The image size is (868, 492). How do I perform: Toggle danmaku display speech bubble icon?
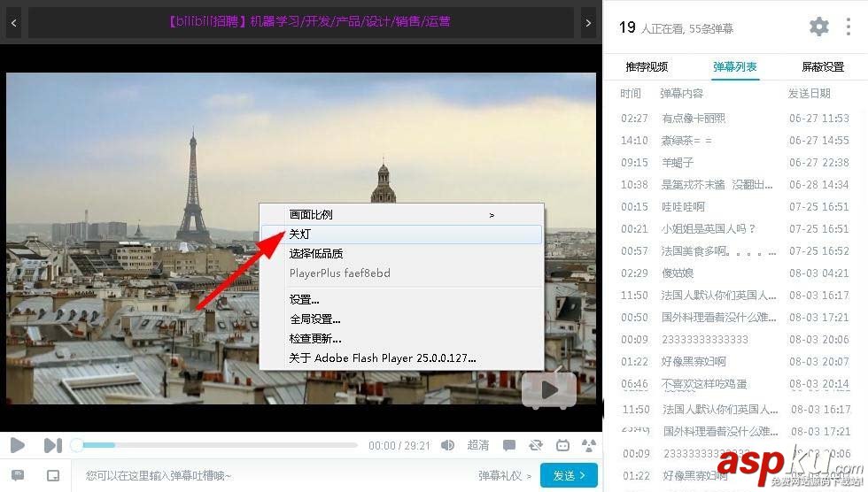pos(508,445)
